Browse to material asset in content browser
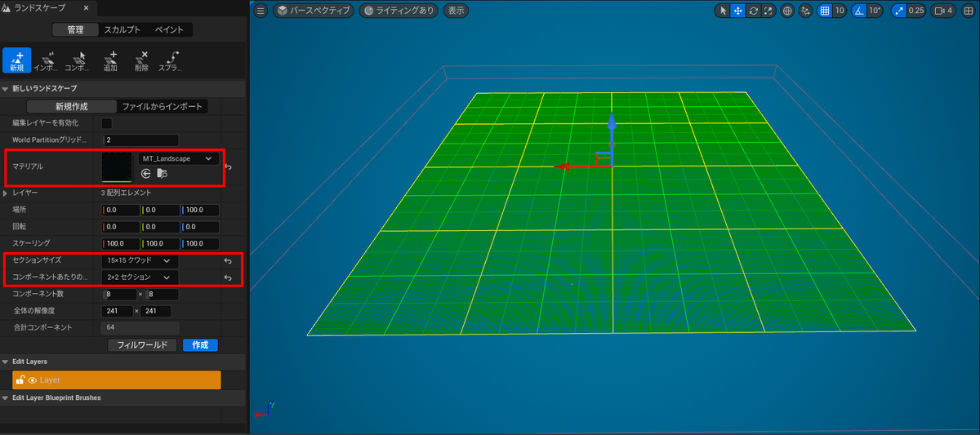Image resolution: width=980 pixels, height=435 pixels. 162,173
